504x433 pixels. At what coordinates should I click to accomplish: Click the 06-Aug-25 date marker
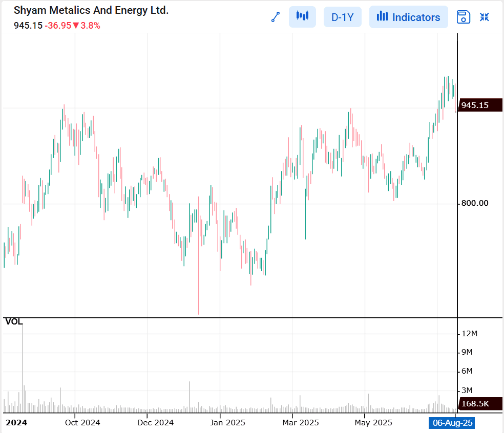point(452,423)
